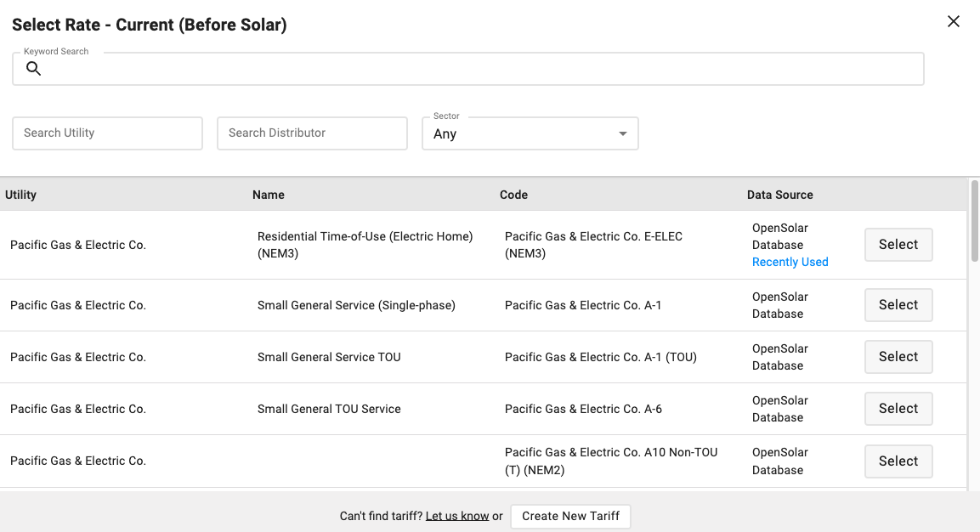
Task: Click the A10 Non-TOU (T) (NEM2) code
Action: (610, 461)
